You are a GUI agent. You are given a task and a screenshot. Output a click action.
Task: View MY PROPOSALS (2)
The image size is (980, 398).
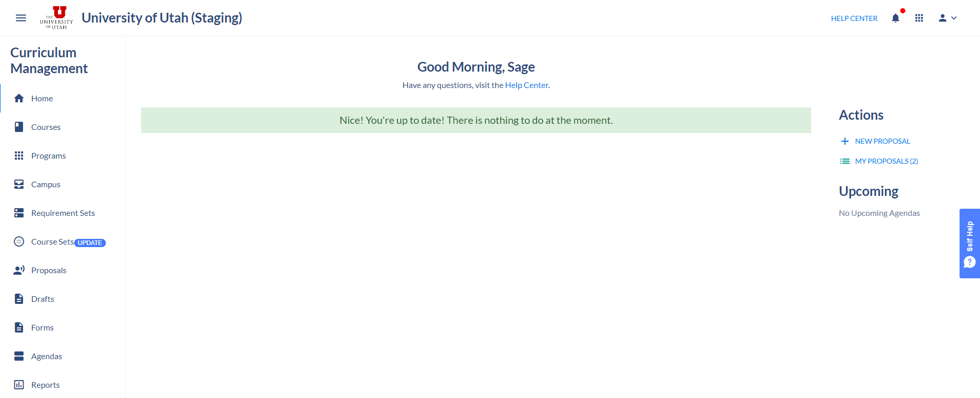pyautogui.click(x=886, y=161)
